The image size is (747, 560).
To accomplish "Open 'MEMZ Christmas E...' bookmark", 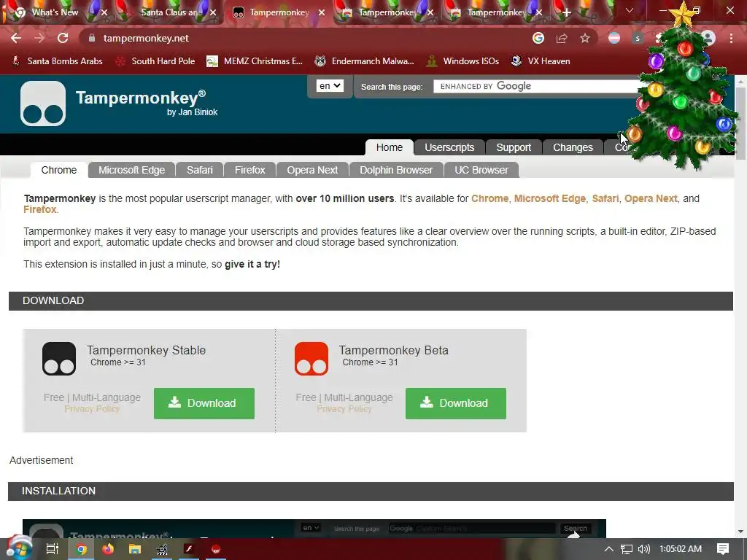I will [x=255, y=61].
